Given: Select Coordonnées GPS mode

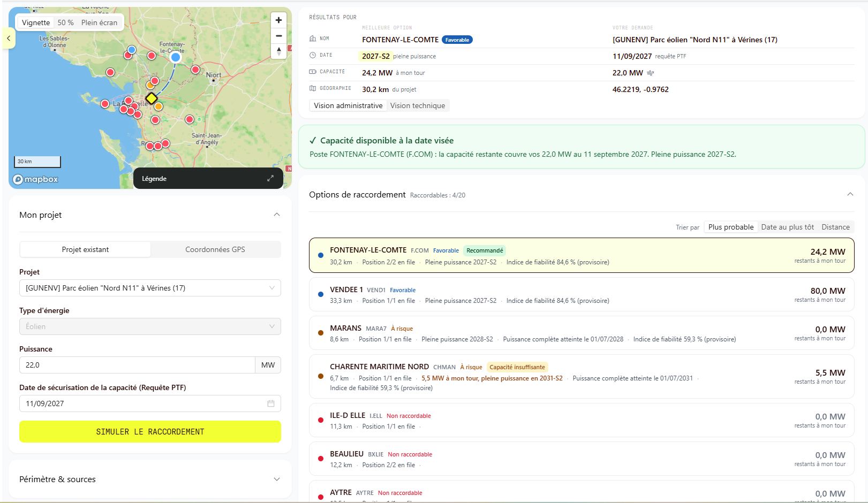Looking at the screenshot, I should click(215, 249).
